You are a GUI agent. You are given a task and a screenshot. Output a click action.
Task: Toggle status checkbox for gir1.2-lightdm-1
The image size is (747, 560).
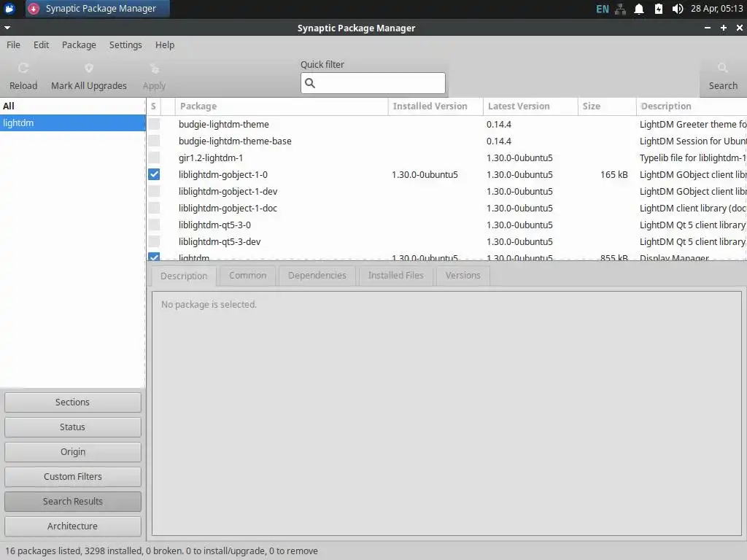[x=154, y=157]
